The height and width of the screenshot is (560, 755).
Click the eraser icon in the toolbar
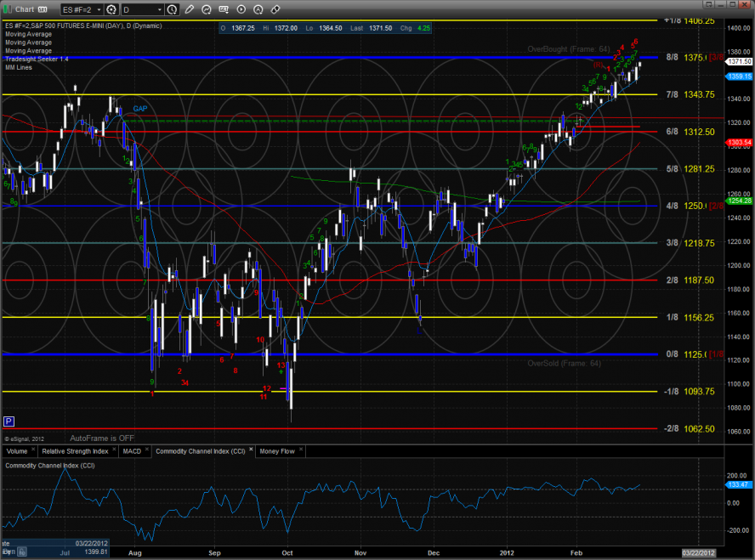tap(275, 9)
